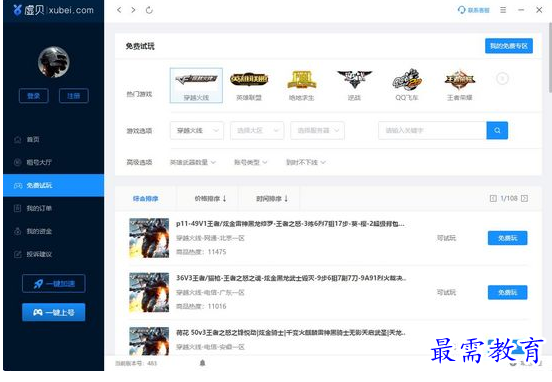This screenshot has height=382, width=552.
Task: Click the 1/108 page indicator
Action: pyautogui.click(x=509, y=199)
